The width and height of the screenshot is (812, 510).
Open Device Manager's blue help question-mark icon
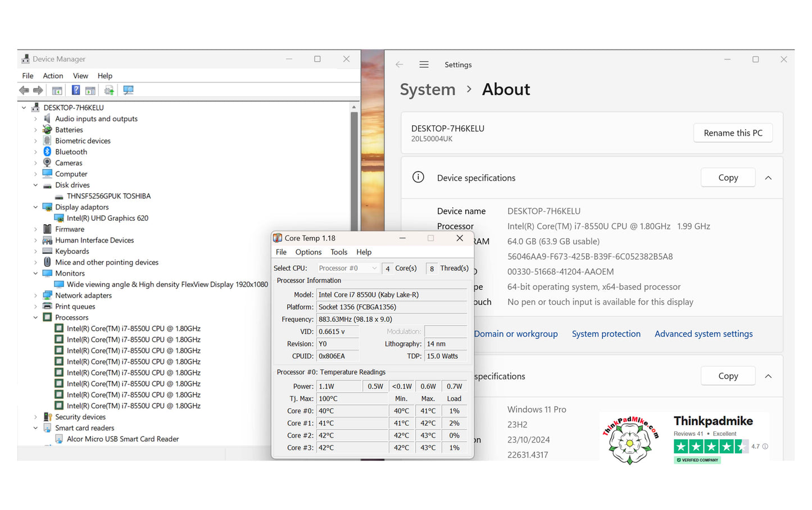point(75,90)
